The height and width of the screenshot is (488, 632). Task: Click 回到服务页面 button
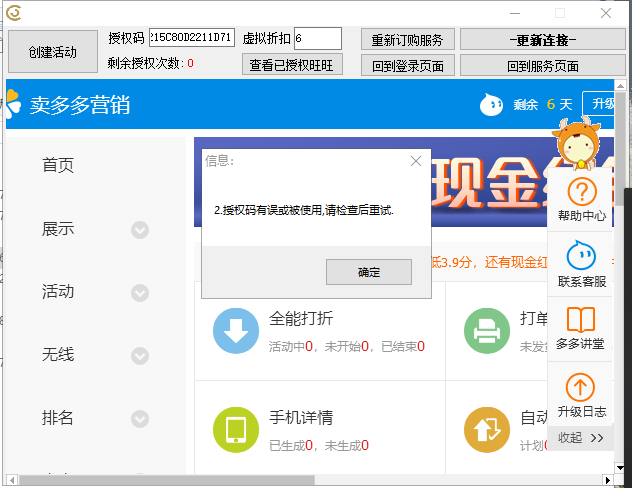[543, 65]
